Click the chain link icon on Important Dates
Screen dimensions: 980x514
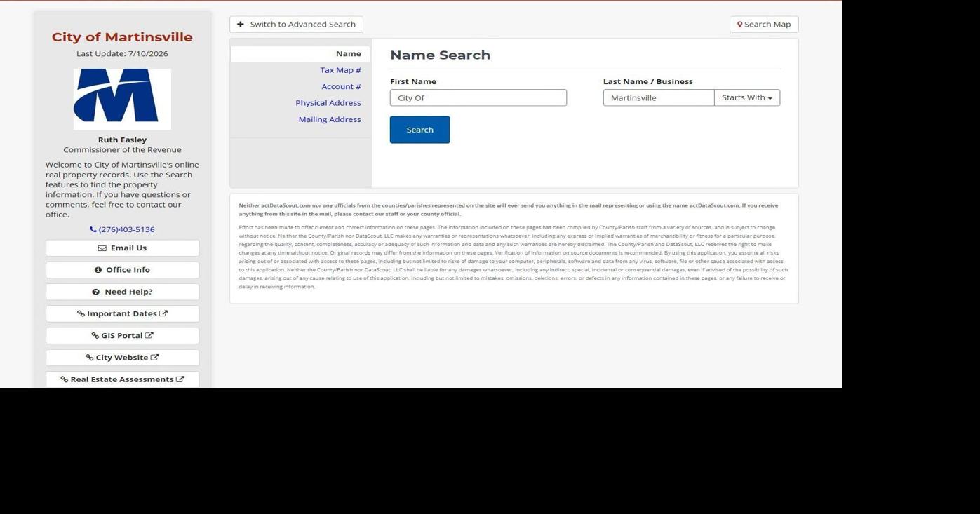(81, 314)
